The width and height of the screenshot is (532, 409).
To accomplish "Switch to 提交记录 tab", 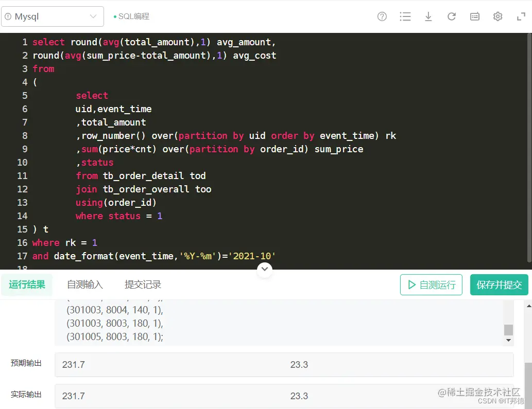I will tap(143, 284).
